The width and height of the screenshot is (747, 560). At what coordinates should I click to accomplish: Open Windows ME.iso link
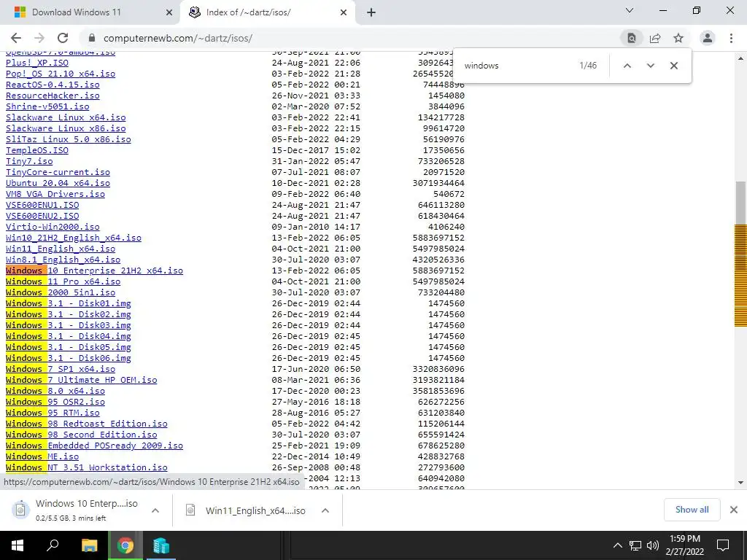tap(42, 456)
